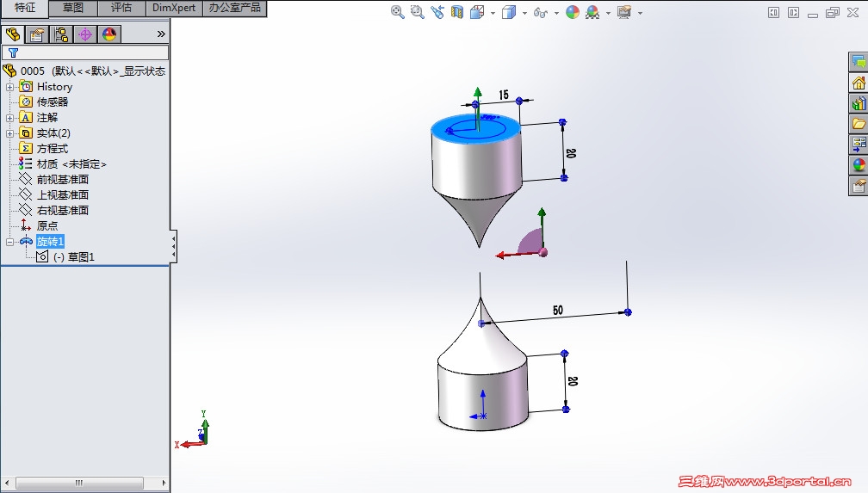Image resolution: width=868 pixels, height=493 pixels.
Task: Select the 材质 <未指定> material item
Action: 71,163
